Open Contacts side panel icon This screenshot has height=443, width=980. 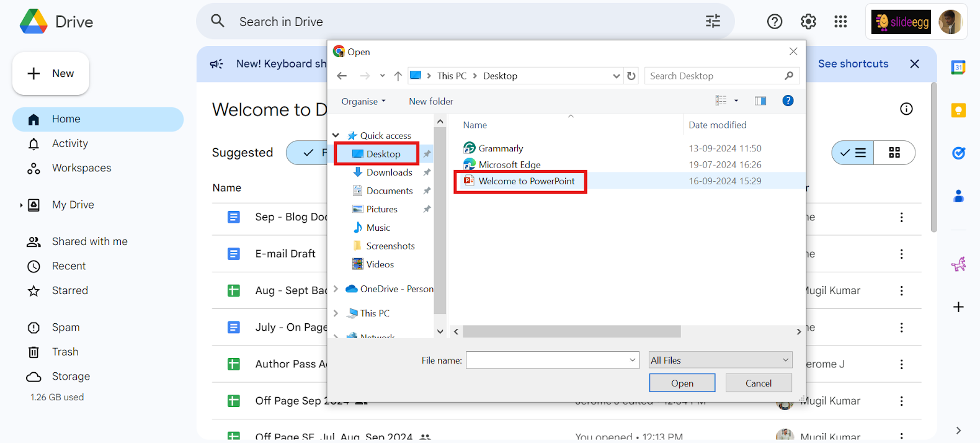(x=958, y=196)
